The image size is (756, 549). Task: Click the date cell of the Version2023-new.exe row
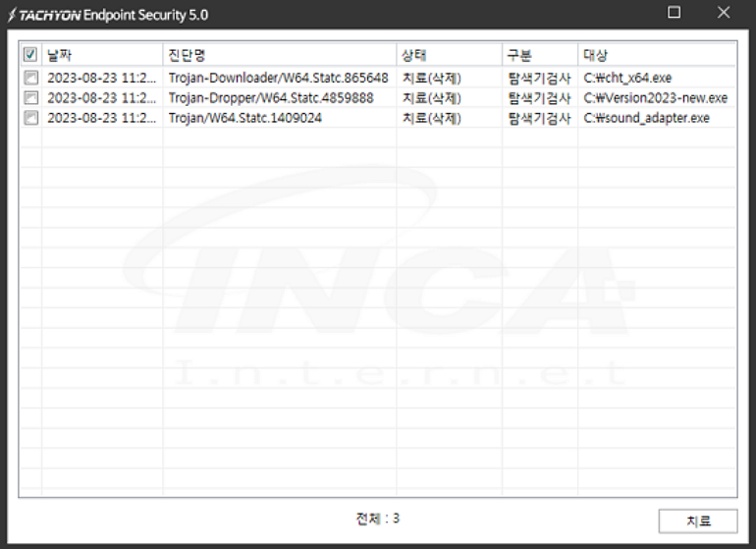pos(102,98)
